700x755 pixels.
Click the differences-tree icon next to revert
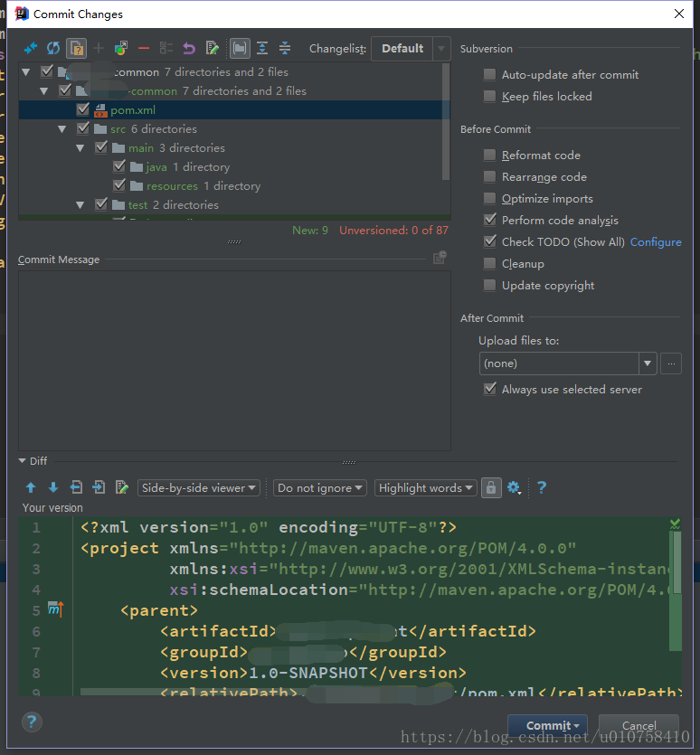click(x=166, y=48)
